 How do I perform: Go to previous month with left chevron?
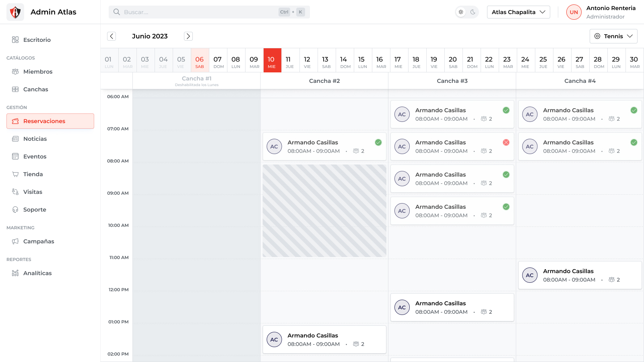pos(111,36)
